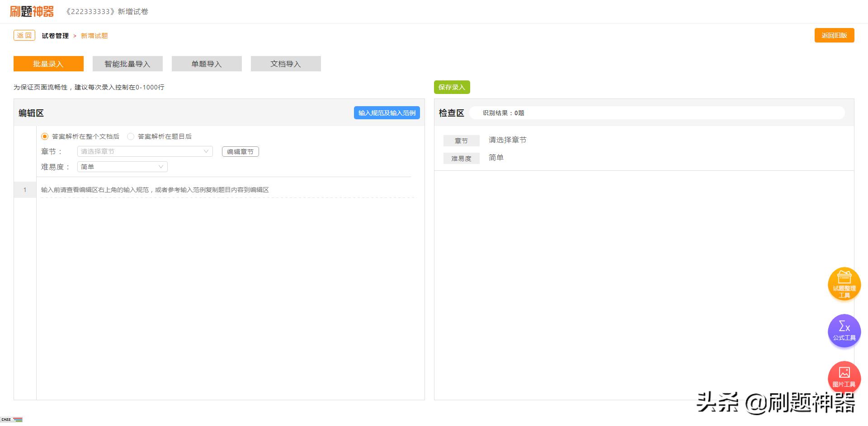This screenshot has height=426, width=868.
Task: Open the 图片工具 image tool
Action: (844, 377)
